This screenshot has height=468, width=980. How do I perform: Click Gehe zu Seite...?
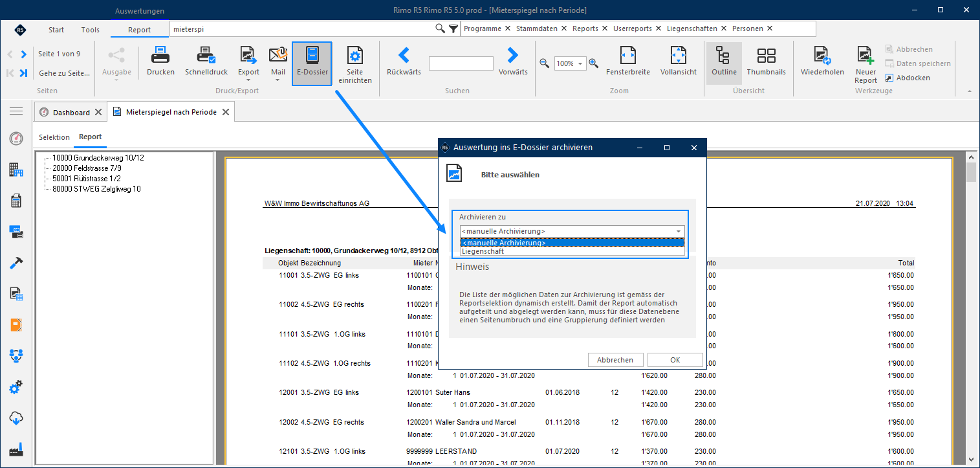64,73
